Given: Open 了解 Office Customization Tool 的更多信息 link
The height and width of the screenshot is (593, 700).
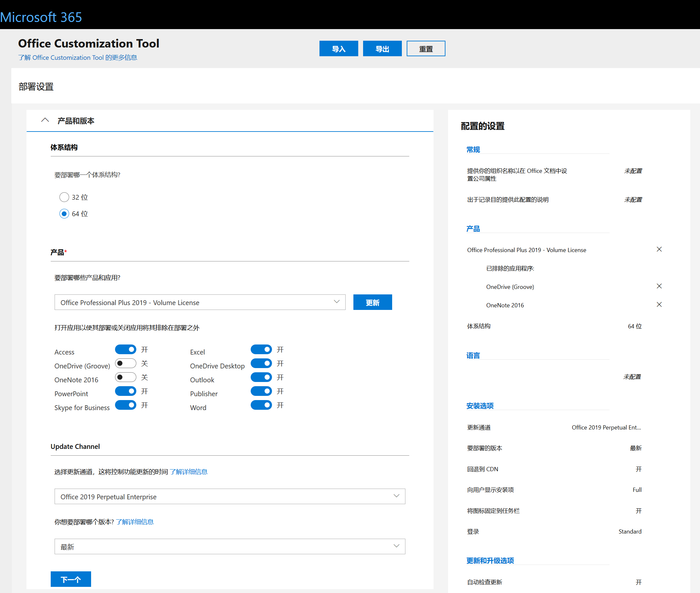Looking at the screenshot, I should pos(78,58).
